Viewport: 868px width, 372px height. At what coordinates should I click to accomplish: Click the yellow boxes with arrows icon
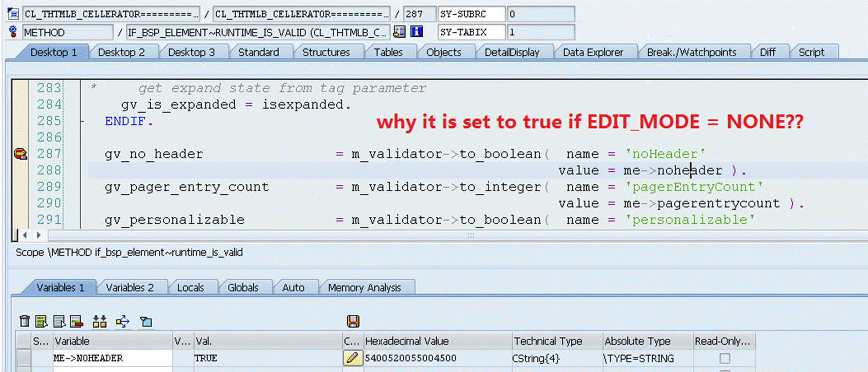(x=99, y=321)
